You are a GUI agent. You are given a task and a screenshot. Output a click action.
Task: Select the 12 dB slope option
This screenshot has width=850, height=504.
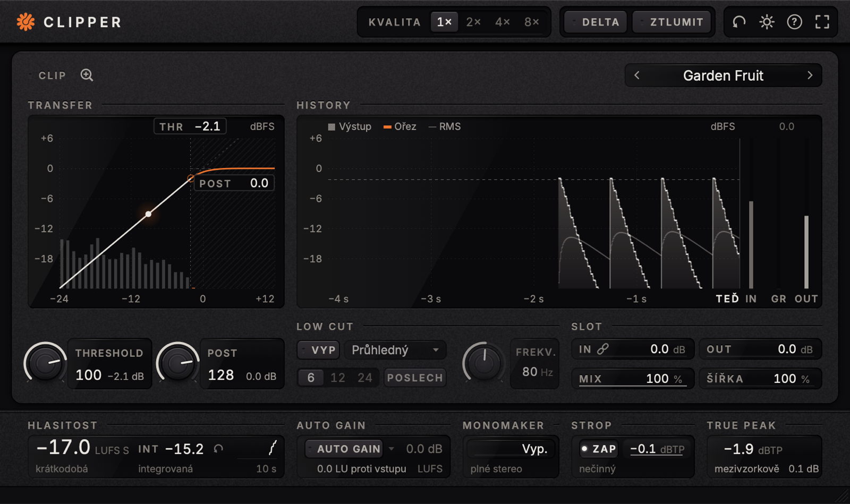[x=338, y=378]
